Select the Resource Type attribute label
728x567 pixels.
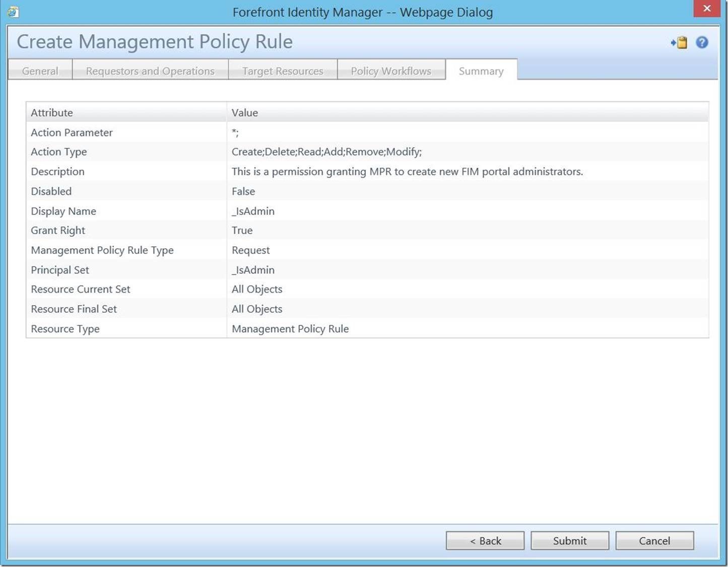[65, 329]
